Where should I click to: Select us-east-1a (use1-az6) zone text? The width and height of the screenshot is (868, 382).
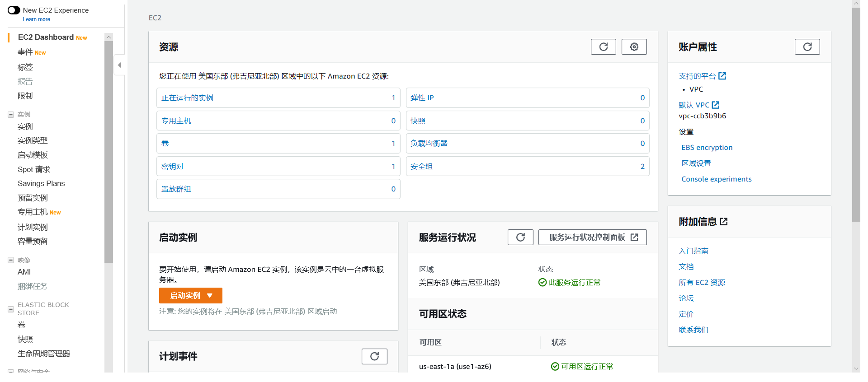[455, 367]
